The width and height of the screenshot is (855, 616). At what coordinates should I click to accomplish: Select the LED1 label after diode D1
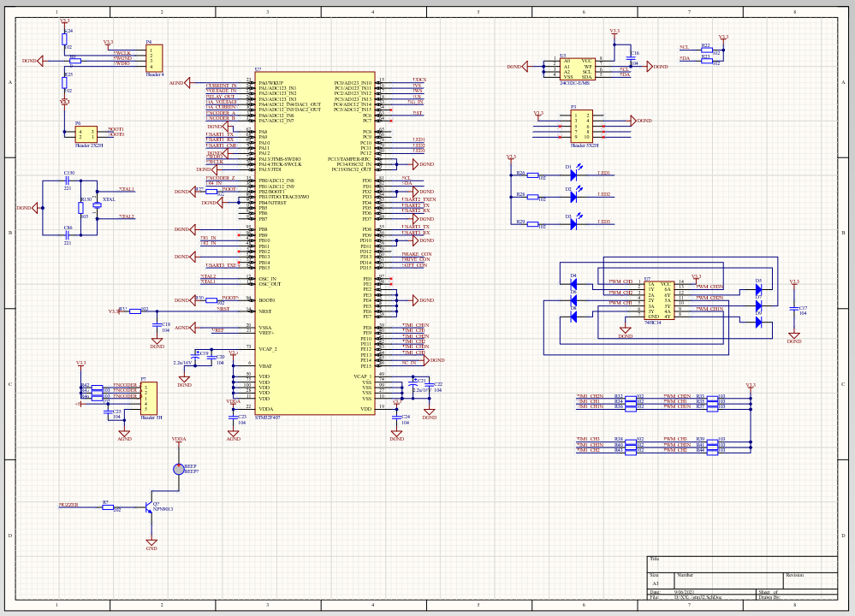tap(603, 173)
